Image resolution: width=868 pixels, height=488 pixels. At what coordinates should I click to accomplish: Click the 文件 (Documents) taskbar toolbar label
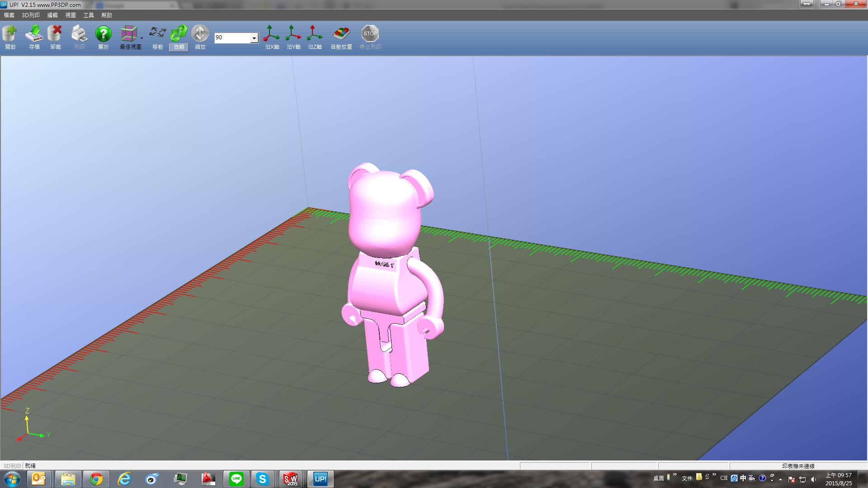[687, 478]
